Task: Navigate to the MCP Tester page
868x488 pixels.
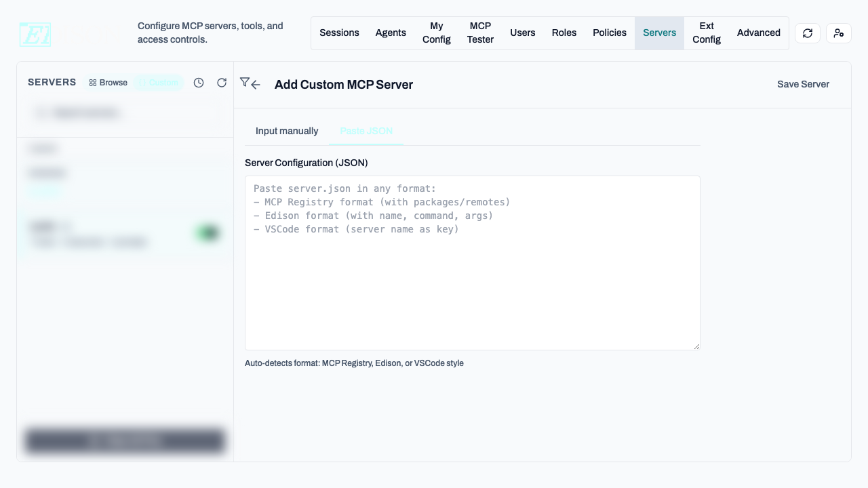Action: (x=480, y=33)
